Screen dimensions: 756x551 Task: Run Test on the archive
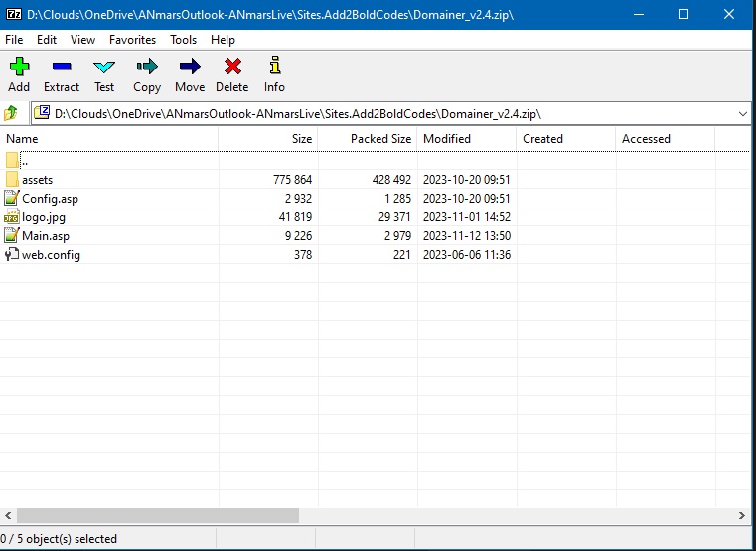pyautogui.click(x=104, y=68)
